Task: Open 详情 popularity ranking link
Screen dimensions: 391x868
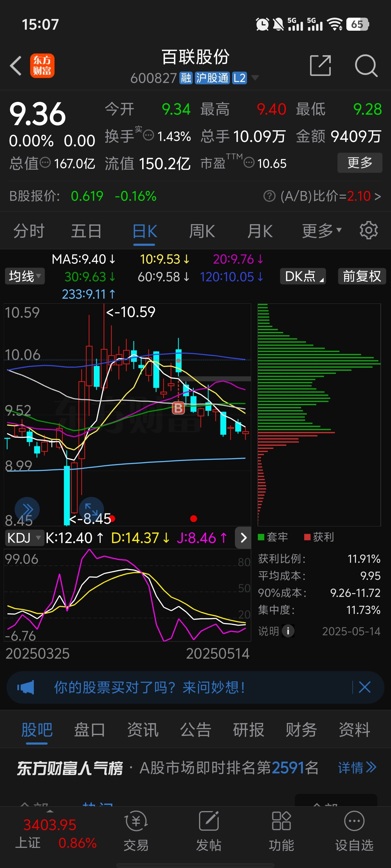Action: (357, 768)
